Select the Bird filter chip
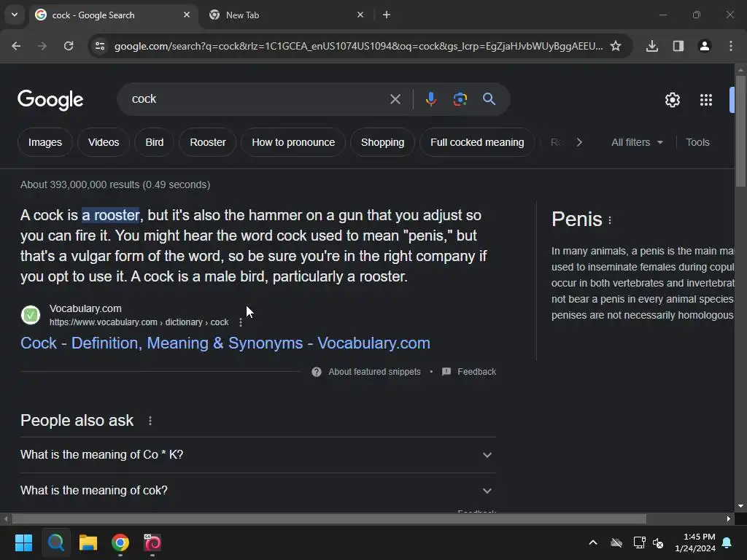This screenshot has width=747, height=560. tap(155, 142)
